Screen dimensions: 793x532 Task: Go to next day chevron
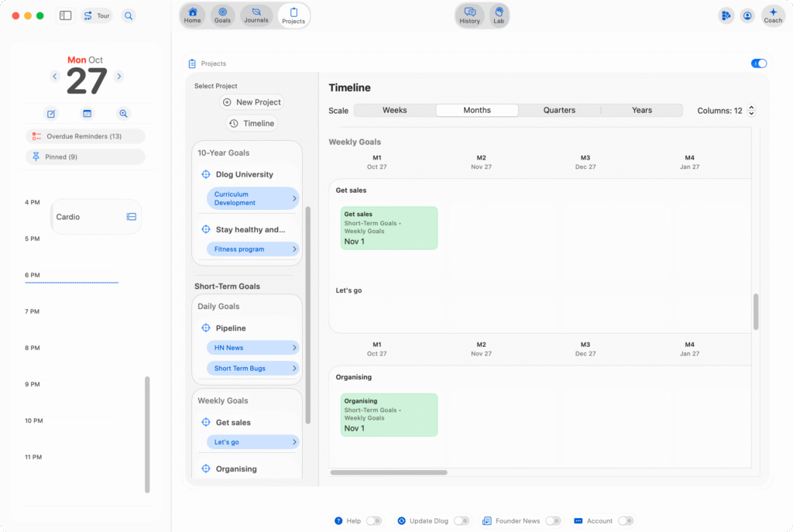(x=119, y=76)
